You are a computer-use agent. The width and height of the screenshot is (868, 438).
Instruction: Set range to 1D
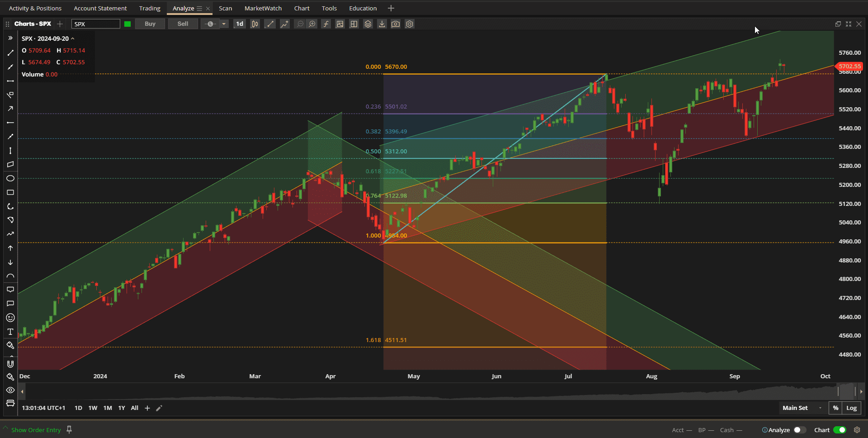[x=78, y=408]
